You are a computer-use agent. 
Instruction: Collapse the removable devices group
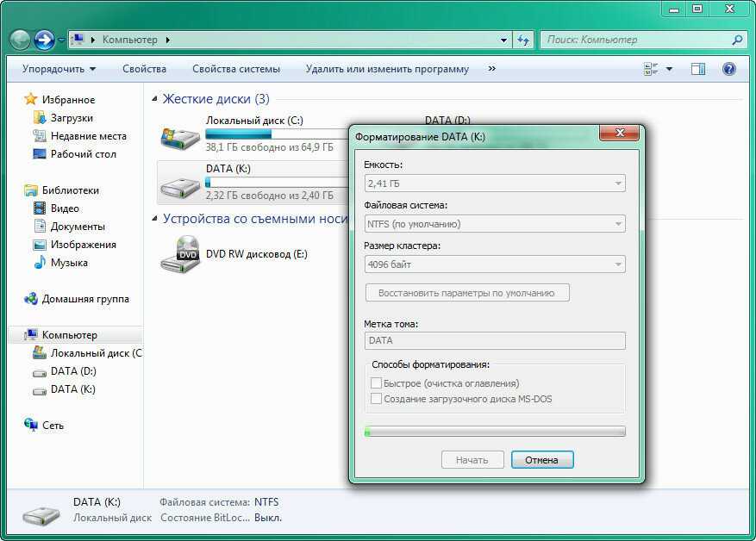tap(154, 219)
